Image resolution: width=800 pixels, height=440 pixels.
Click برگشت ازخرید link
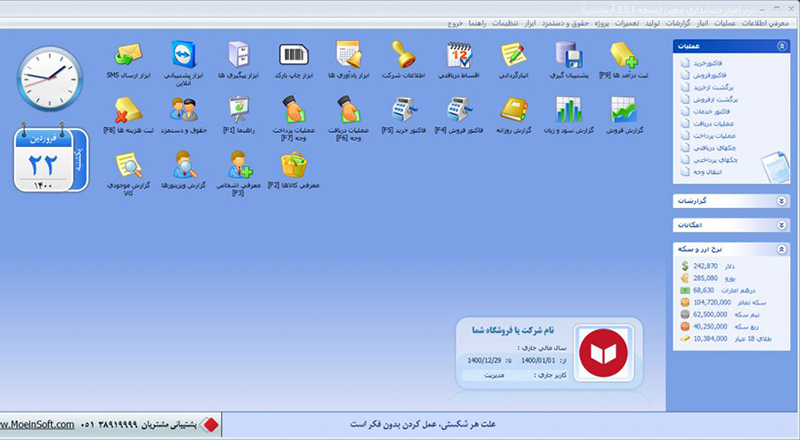713,87
